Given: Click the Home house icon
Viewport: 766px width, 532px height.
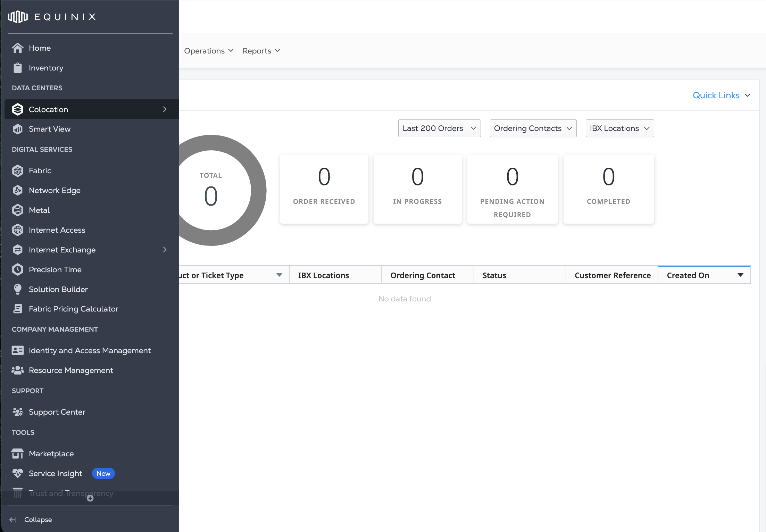Looking at the screenshot, I should (x=18, y=48).
